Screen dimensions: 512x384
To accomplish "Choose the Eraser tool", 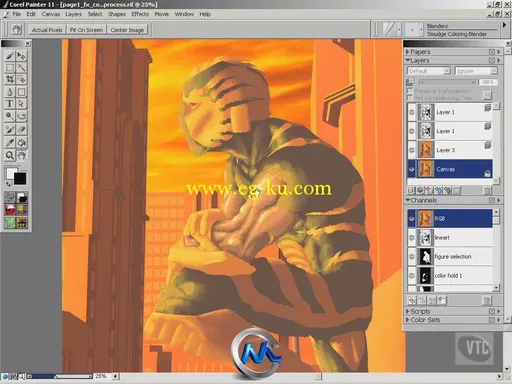I will click(x=22, y=130).
